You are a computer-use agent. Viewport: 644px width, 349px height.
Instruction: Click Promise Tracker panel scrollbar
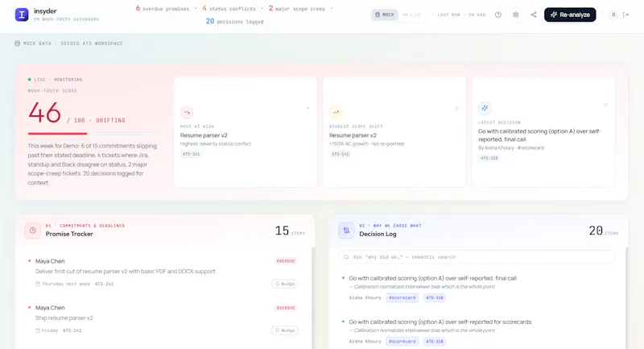(313, 297)
